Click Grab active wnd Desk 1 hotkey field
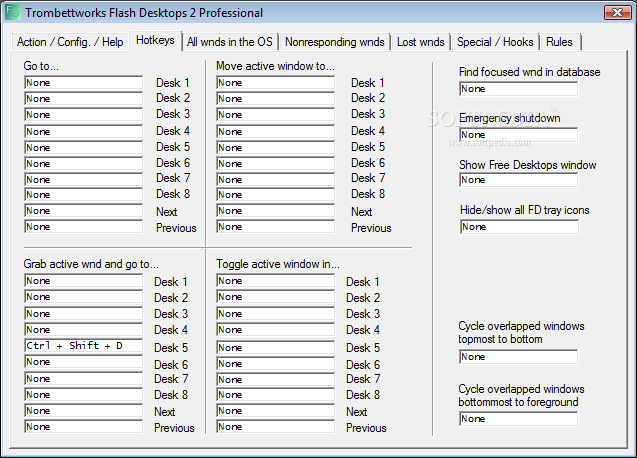This screenshot has width=637, height=458. click(x=84, y=281)
